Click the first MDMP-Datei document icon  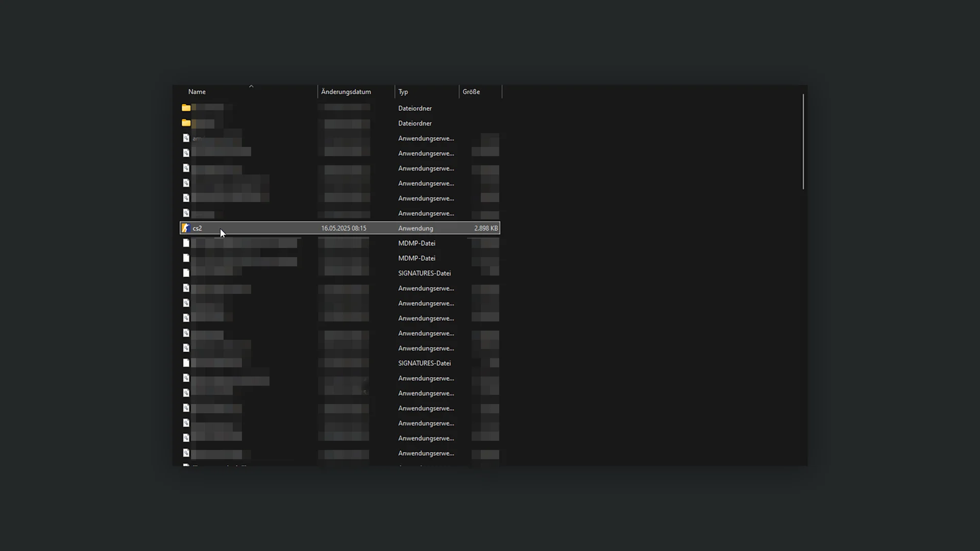(x=186, y=243)
